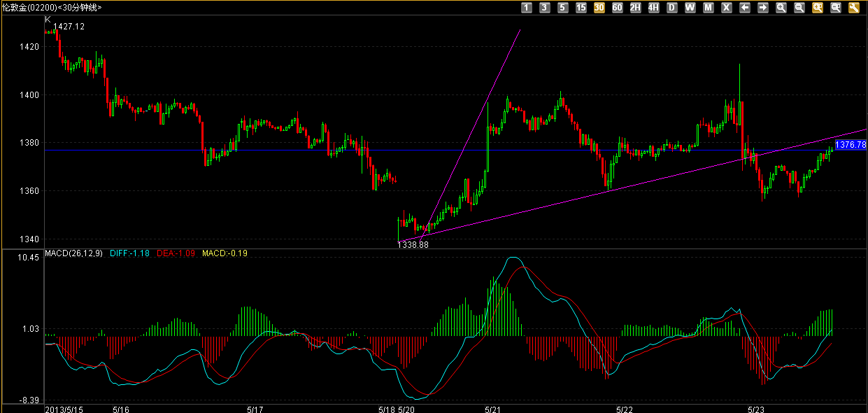Zoom in with the magnifier plus icon
The width and height of the screenshot is (868, 413).
click(781, 8)
